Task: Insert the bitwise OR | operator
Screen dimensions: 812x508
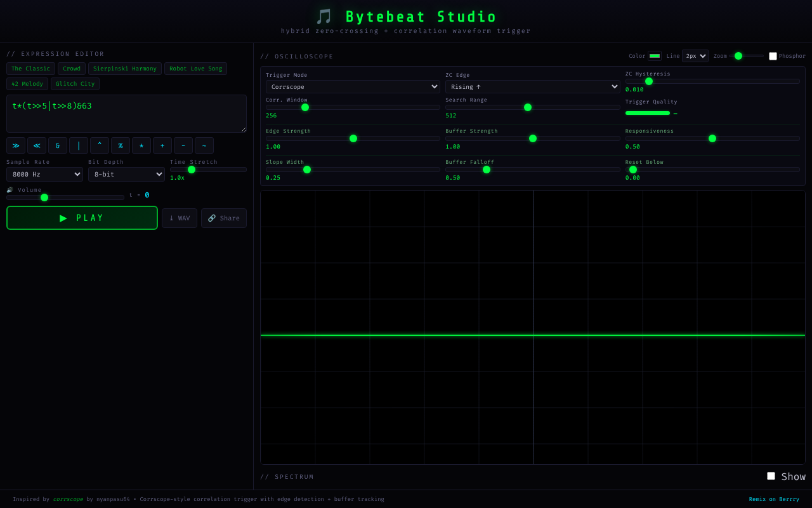Action: coord(79,145)
